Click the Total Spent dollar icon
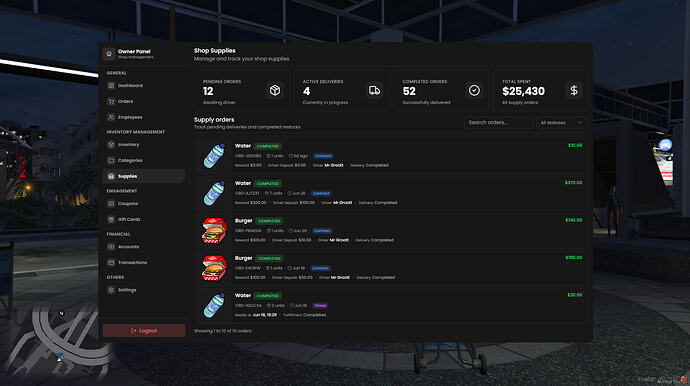The width and height of the screenshot is (690, 386). 574,90
